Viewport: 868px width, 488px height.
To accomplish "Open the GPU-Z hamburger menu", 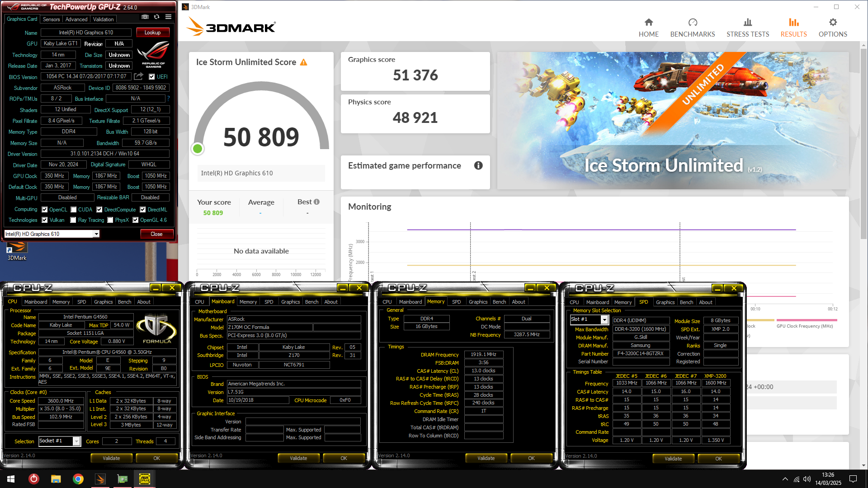I will coord(168,17).
